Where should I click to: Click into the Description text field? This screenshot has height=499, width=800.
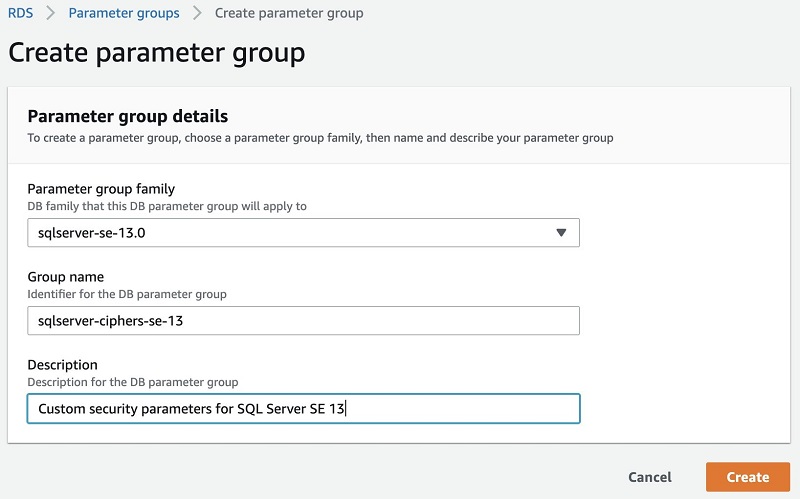(x=304, y=409)
